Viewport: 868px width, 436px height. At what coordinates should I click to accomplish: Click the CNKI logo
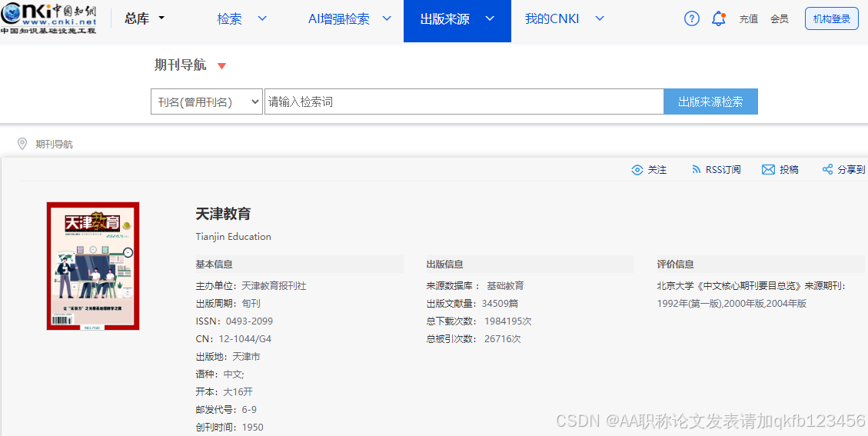(48, 18)
